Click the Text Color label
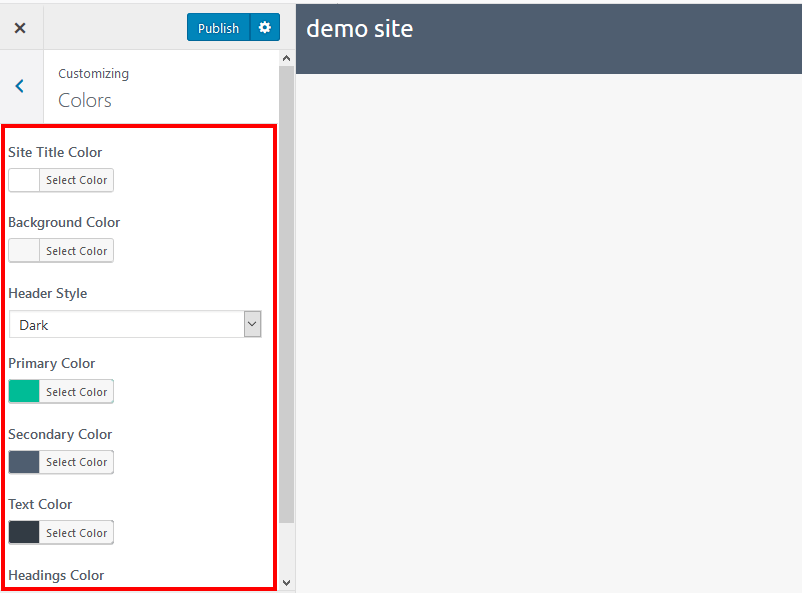 point(40,504)
